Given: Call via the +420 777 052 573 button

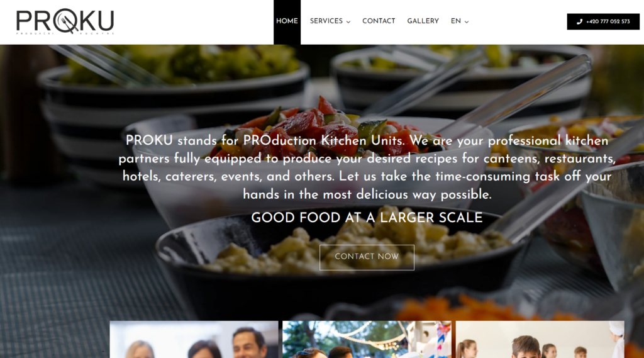Looking at the screenshot, I should click(x=603, y=22).
